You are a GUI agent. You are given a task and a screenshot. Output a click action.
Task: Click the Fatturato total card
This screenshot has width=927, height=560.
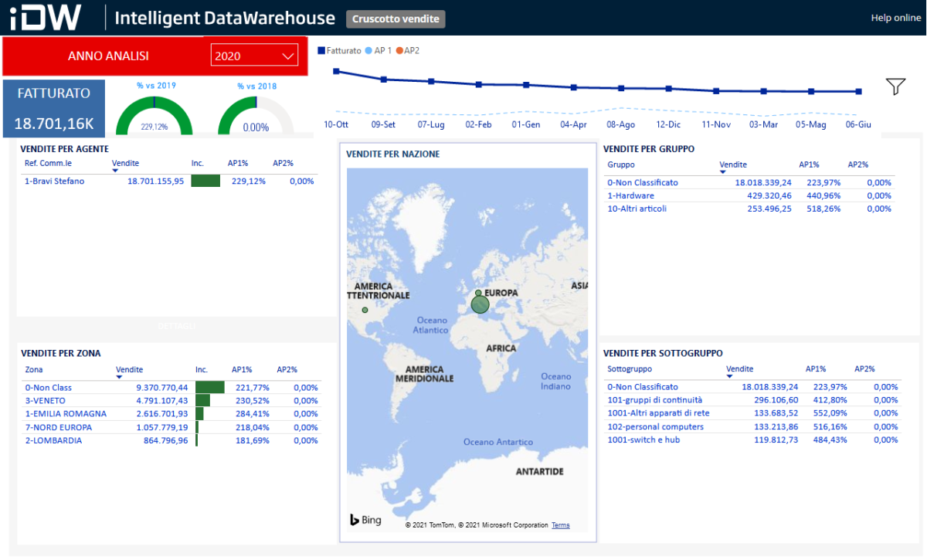pos(54,107)
